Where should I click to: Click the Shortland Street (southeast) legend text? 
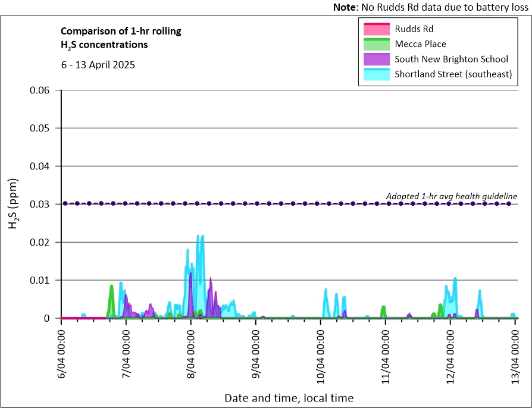tap(453, 74)
